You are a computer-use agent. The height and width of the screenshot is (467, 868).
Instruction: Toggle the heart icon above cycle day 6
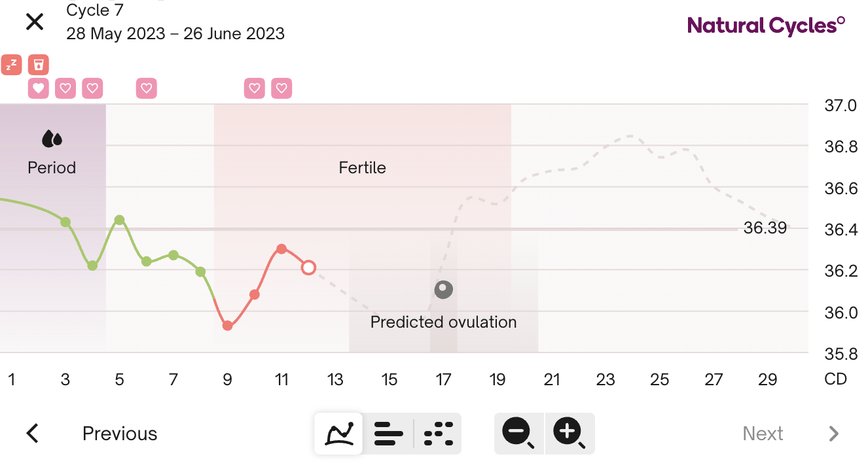coord(147,88)
